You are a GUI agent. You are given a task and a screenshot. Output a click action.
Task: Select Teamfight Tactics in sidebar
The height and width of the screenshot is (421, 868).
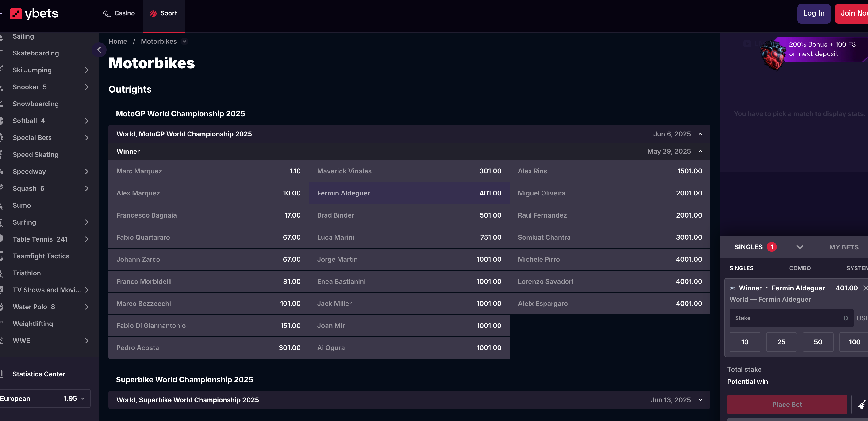41,256
